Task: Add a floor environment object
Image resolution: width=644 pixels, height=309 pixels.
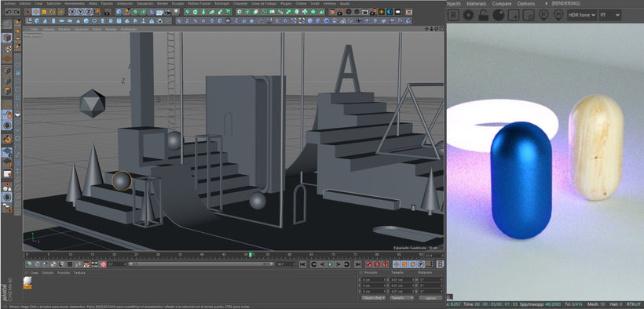Action: (x=159, y=12)
